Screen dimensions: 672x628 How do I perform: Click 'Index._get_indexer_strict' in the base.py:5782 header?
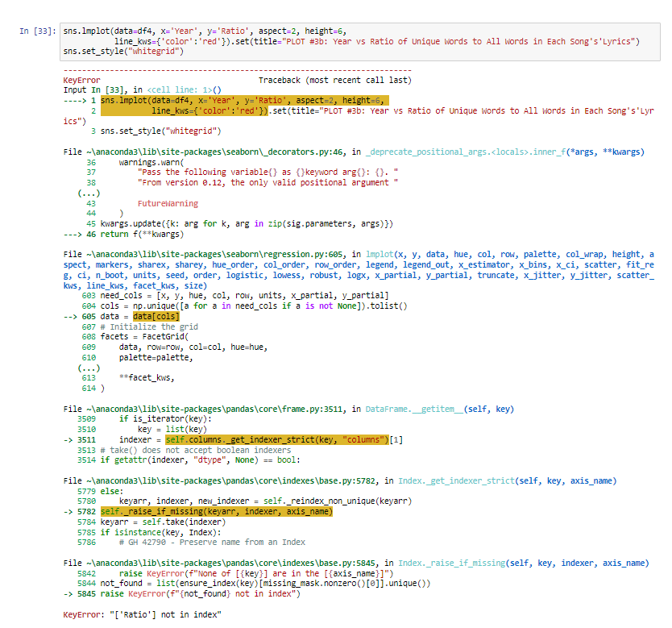pos(456,481)
